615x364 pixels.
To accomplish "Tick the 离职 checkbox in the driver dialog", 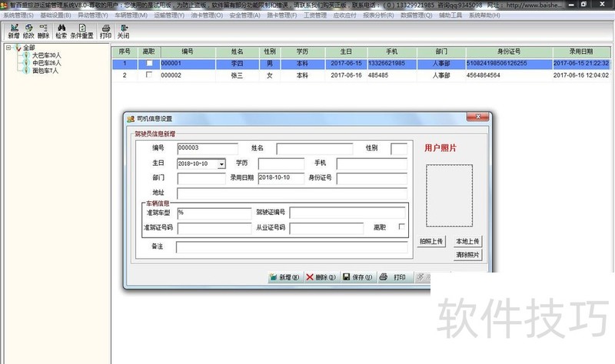I will click(x=401, y=227).
